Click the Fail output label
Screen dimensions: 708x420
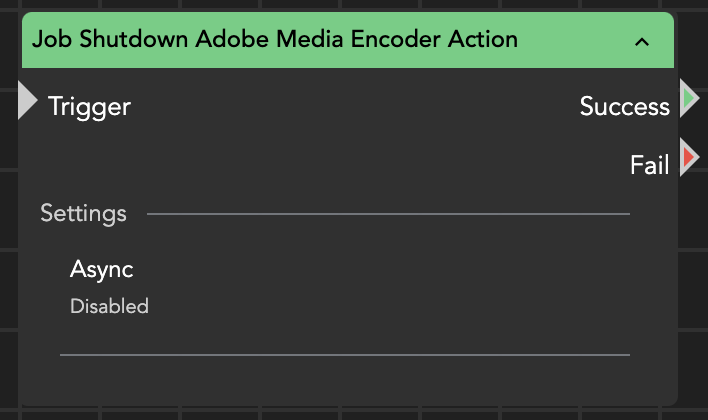(649, 165)
